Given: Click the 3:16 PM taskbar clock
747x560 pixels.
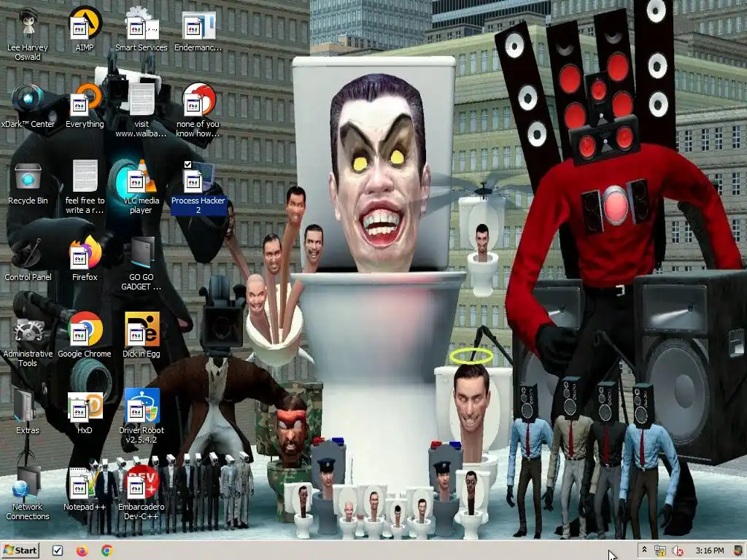Looking at the screenshot, I should click(x=709, y=551).
